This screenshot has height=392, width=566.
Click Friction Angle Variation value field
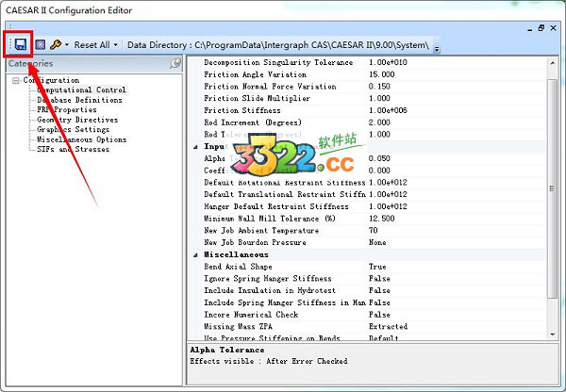click(381, 74)
